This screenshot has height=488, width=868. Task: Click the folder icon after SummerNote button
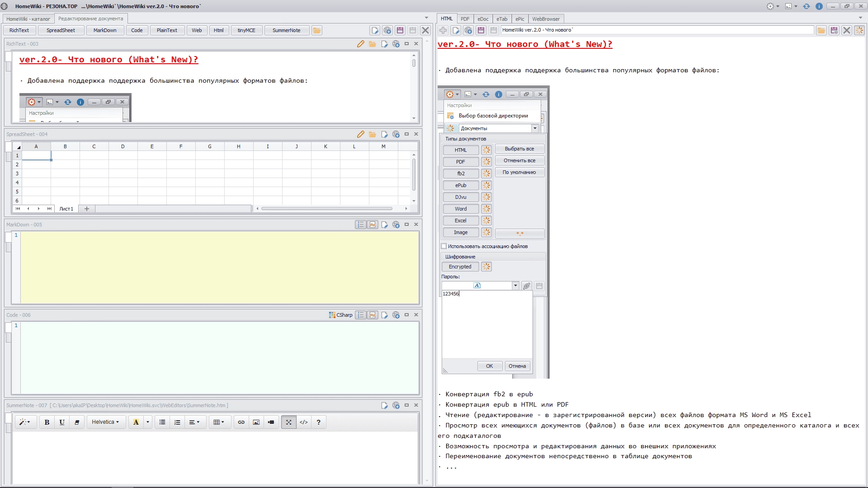coord(317,30)
